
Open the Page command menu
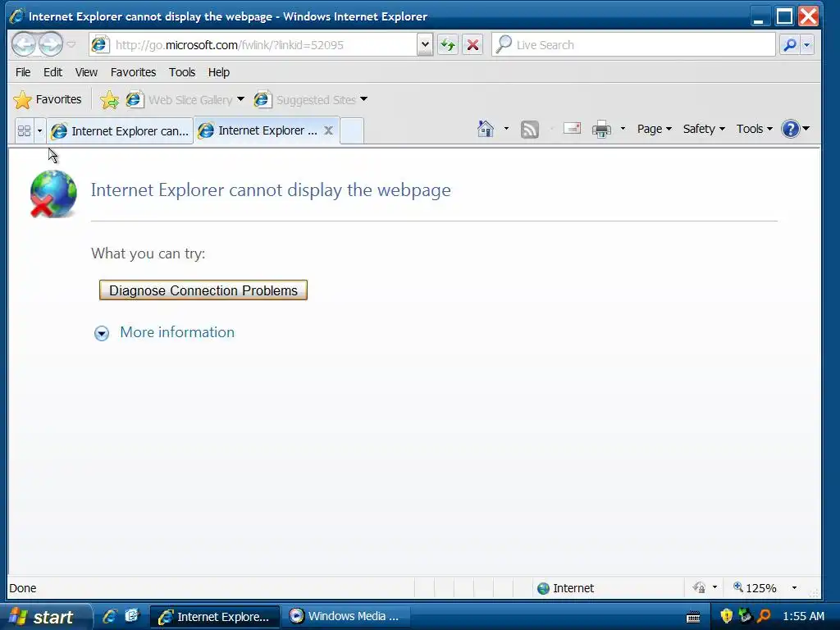[654, 129]
